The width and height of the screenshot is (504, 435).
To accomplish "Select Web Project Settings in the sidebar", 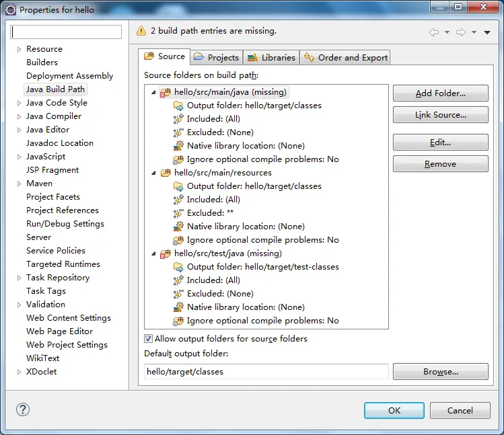I will 67,345.
